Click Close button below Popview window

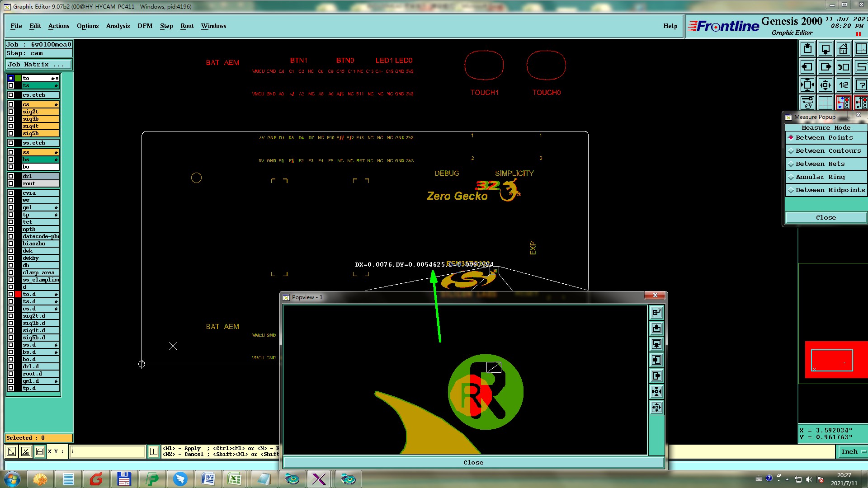tap(473, 462)
